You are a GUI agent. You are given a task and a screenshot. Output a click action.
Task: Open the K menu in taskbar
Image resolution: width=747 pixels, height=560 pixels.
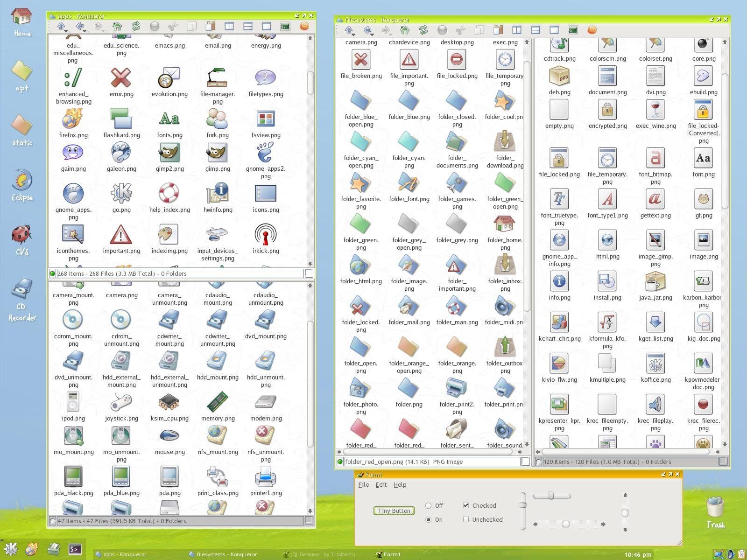(x=11, y=549)
